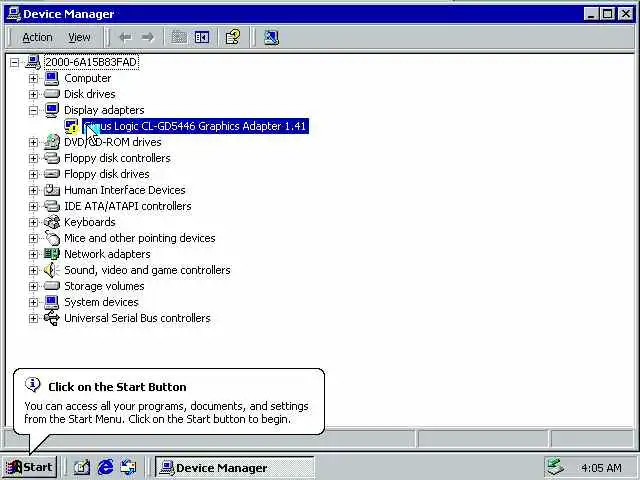Image resolution: width=640 pixels, height=480 pixels.
Task: Open the View menu
Action: [79, 38]
